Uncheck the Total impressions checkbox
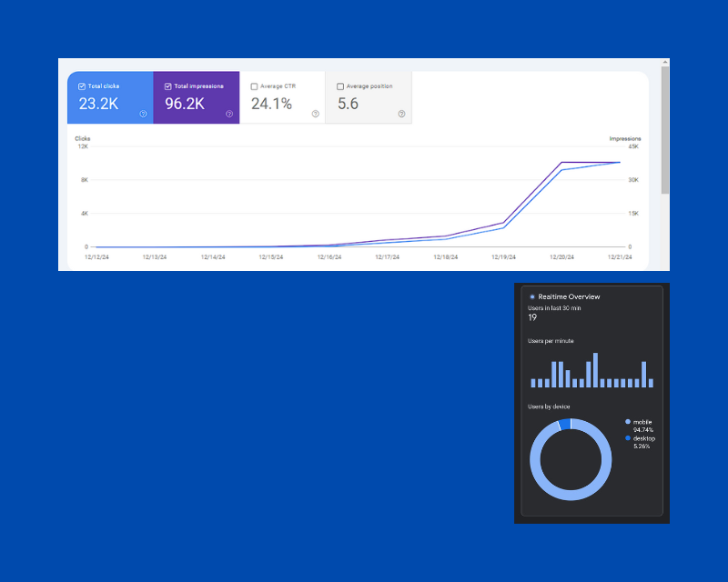This screenshot has width=728, height=582. [x=168, y=86]
